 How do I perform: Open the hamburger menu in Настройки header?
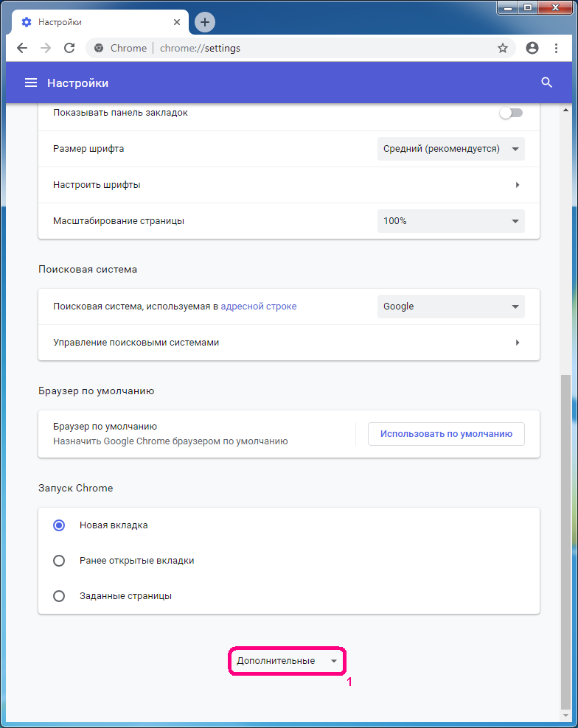point(31,83)
